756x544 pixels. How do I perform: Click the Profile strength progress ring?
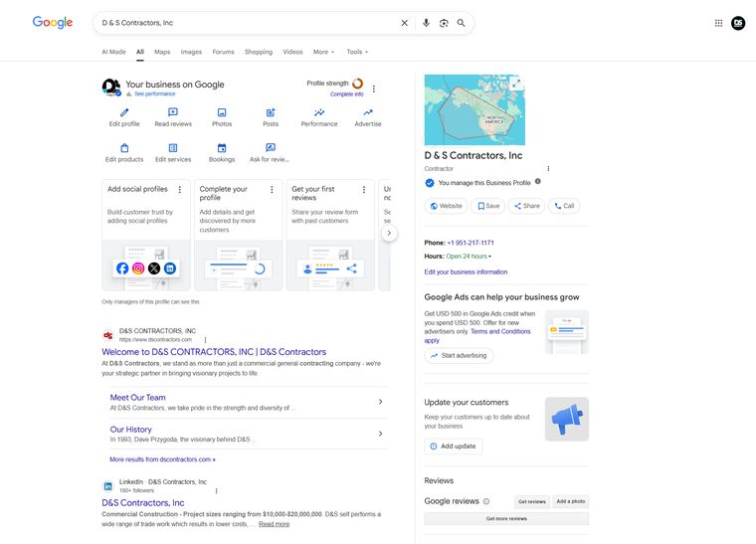pyautogui.click(x=358, y=84)
